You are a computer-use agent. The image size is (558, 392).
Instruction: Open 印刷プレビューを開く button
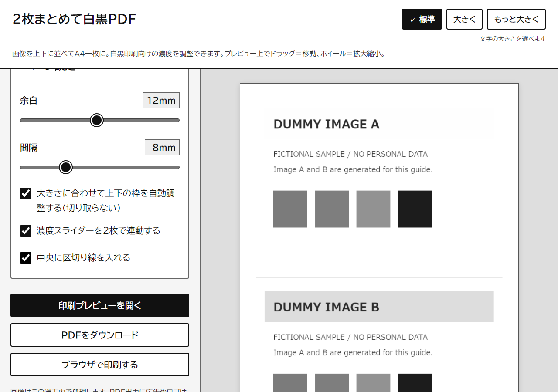[100, 305]
